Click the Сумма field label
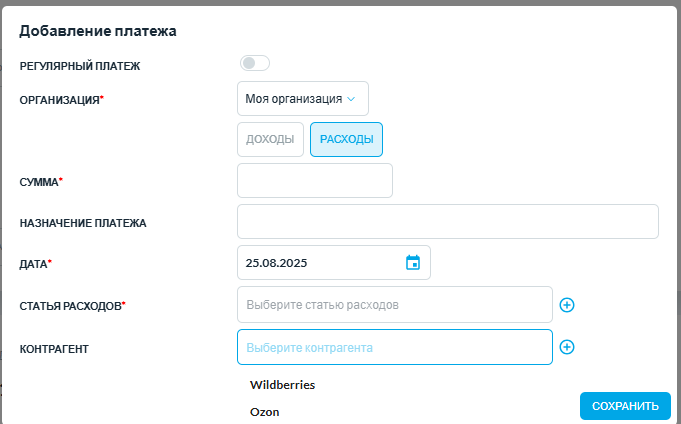 (x=41, y=182)
